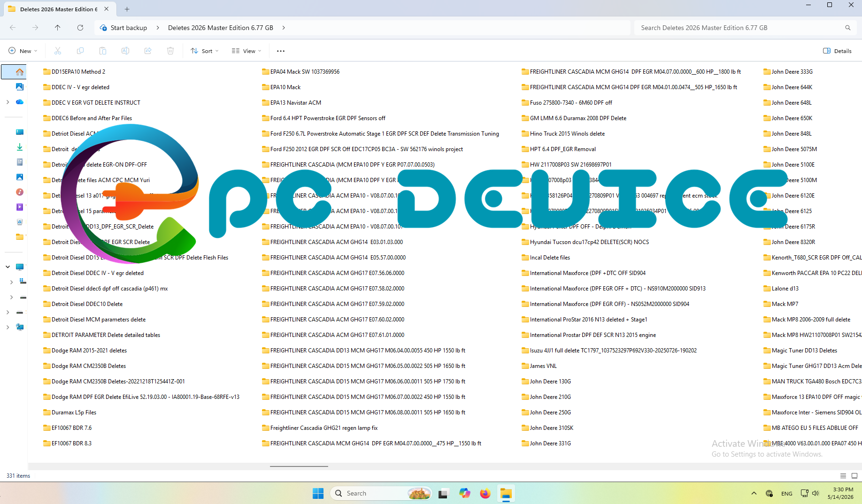862x504 pixels.
Task: Switch to details list view in status bar
Action: coord(843,475)
